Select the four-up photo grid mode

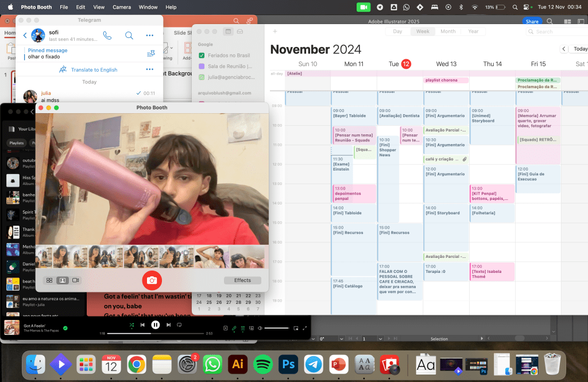pyautogui.click(x=50, y=280)
